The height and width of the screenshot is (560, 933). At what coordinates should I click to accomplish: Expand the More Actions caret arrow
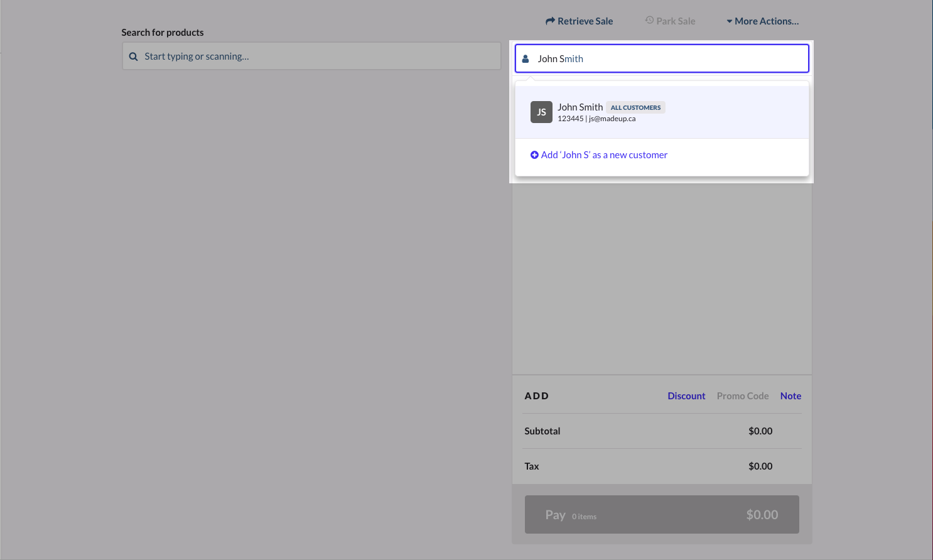point(729,21)
